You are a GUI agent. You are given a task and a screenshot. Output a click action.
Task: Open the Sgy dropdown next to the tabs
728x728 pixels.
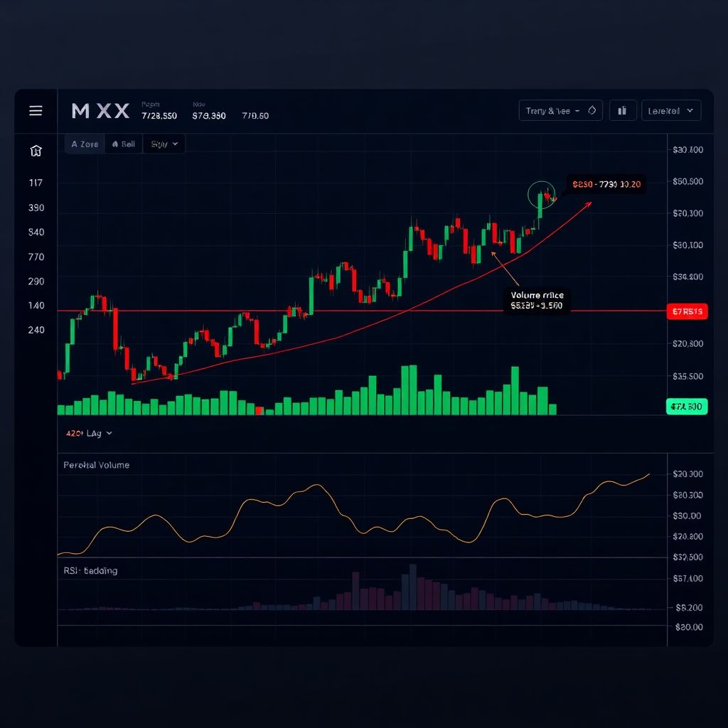coord(164,144)
